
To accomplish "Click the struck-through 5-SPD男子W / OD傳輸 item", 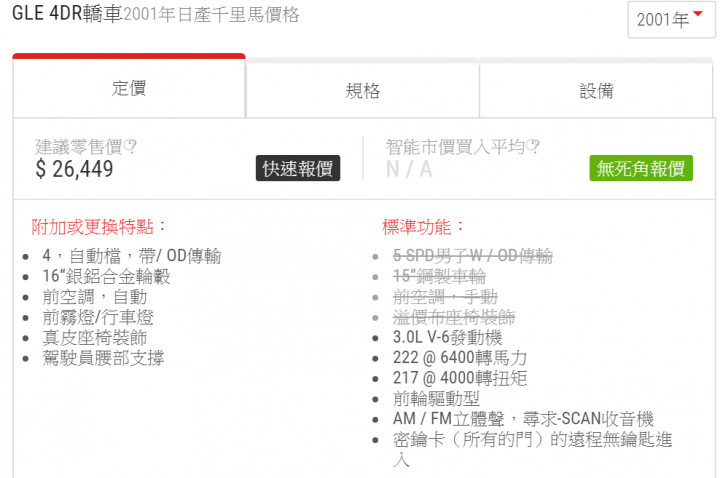I will coord(473,256).
